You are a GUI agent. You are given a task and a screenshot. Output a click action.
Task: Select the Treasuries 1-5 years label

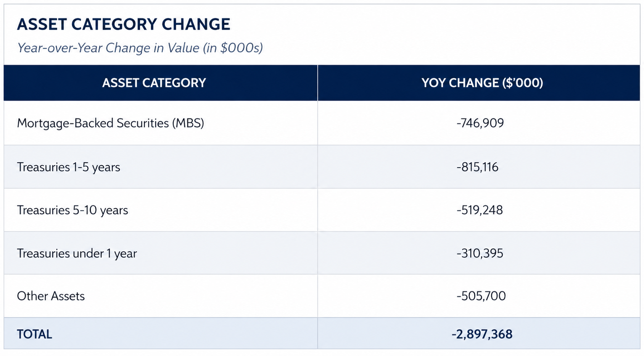click(68, 167)
